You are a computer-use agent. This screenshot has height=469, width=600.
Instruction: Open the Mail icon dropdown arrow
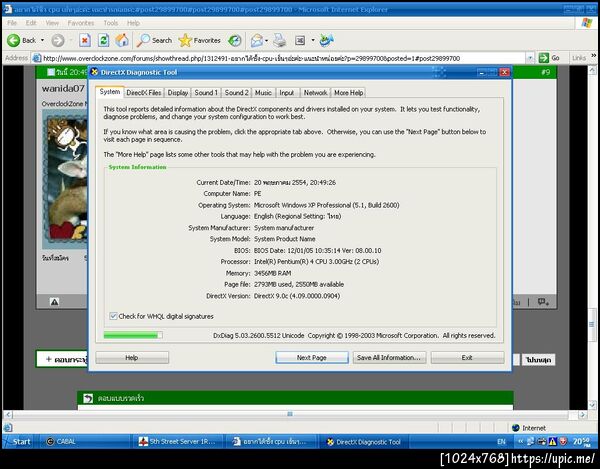click(266, 40)
